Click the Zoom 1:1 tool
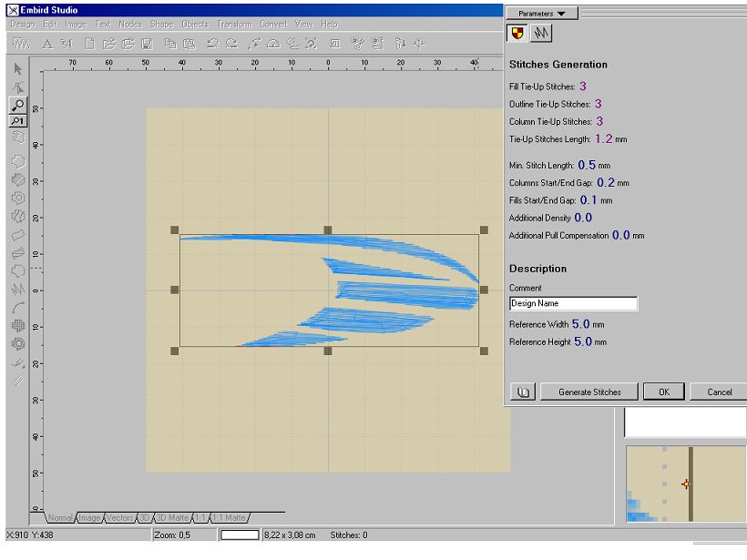 coord(18,121)
